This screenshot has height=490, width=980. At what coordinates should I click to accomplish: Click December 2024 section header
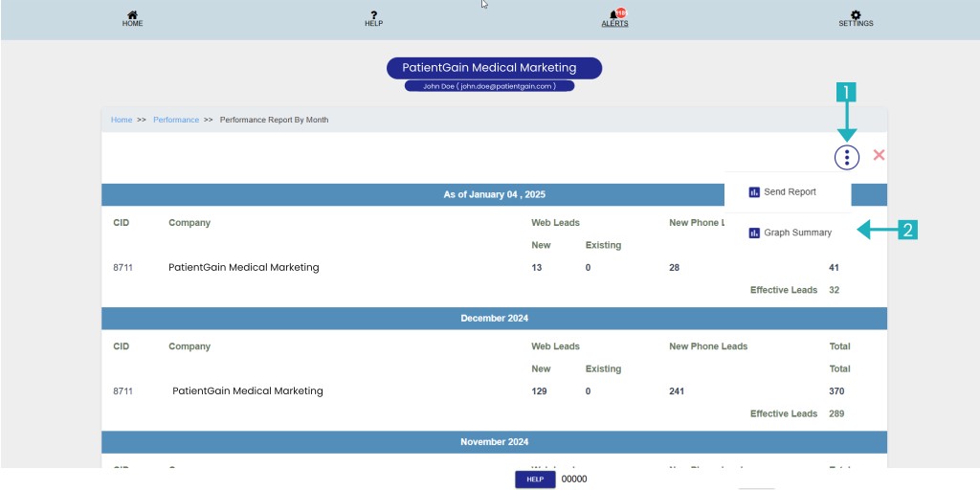[x=495, y=318]
